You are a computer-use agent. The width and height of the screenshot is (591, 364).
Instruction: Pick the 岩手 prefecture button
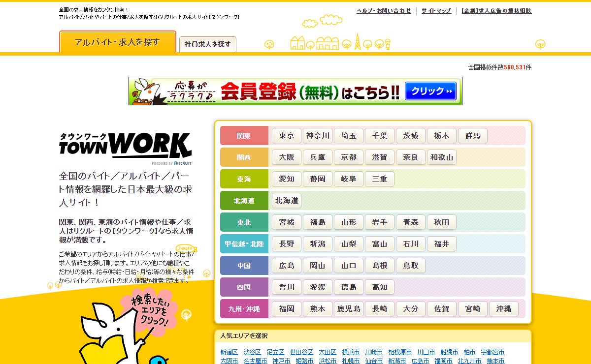380,222
